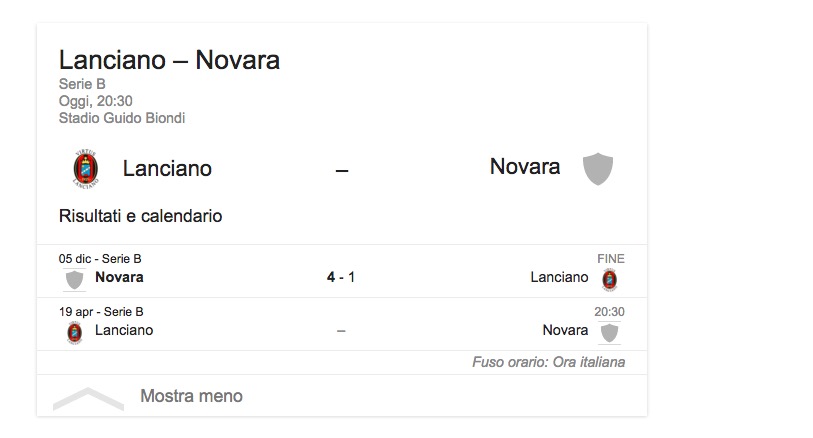Viewport: 813px width, 438px height.
Task: Click the Fuso orario: Ora italiana note
Action: [x=548, y=362]
